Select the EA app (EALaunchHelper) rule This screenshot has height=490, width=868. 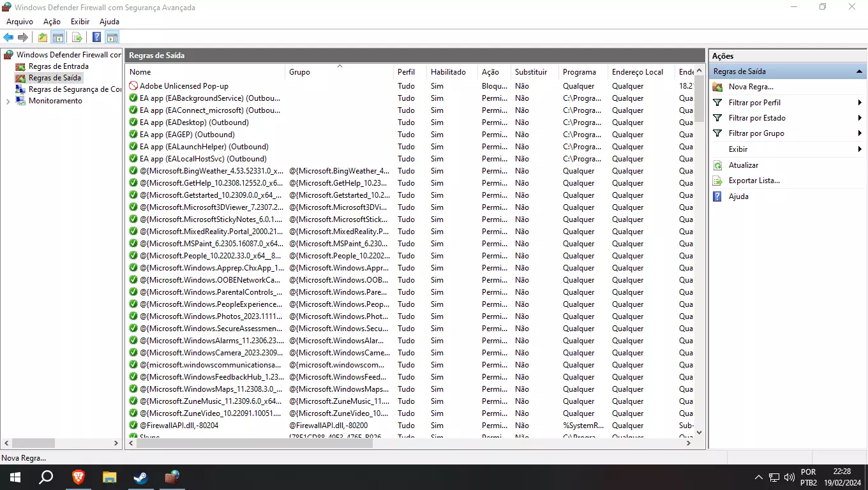click(x=204, y=147)
